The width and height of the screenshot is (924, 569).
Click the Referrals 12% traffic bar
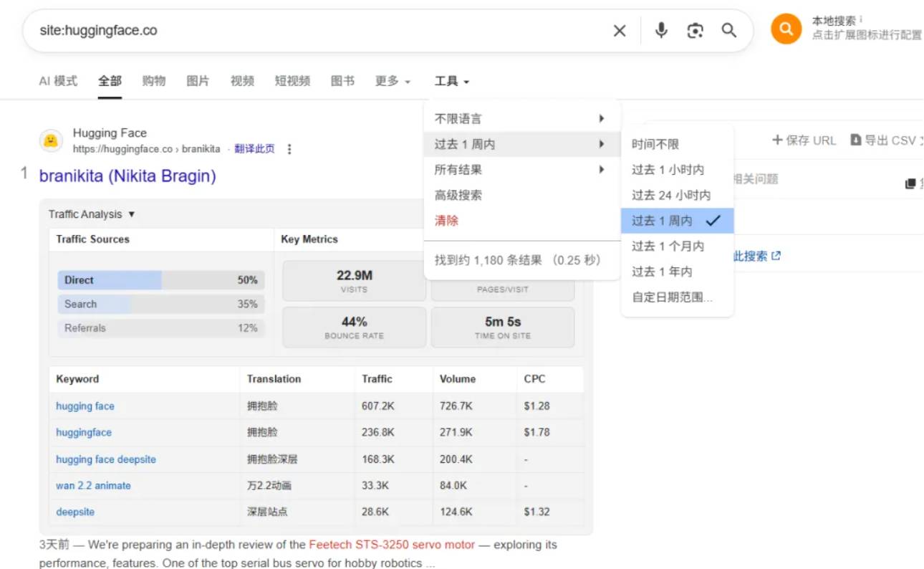pyautogui.click(x=160, y=328)
